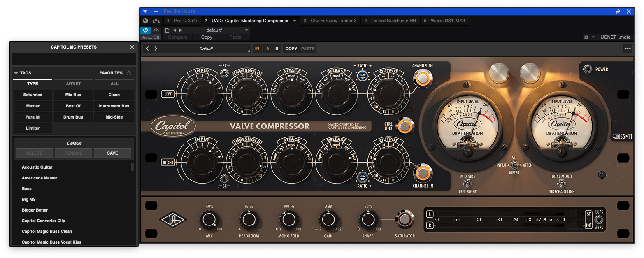
Task: Click the LEFT channel INPUT knob
Action: [202, 93]
